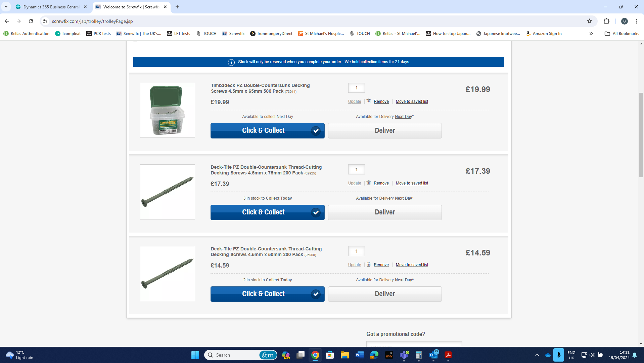644x363 pixels.
Task: Select Click & Collect for Timbadeck screws
Action: point(267,131)
